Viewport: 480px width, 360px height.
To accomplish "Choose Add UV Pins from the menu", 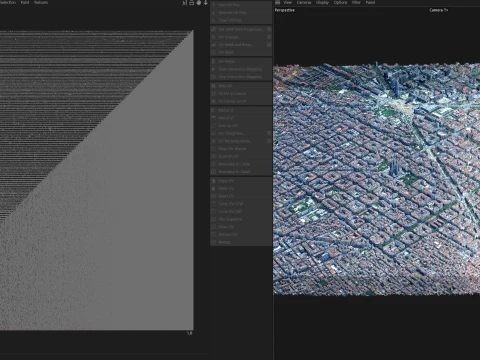I will click(x=241, y=5).
